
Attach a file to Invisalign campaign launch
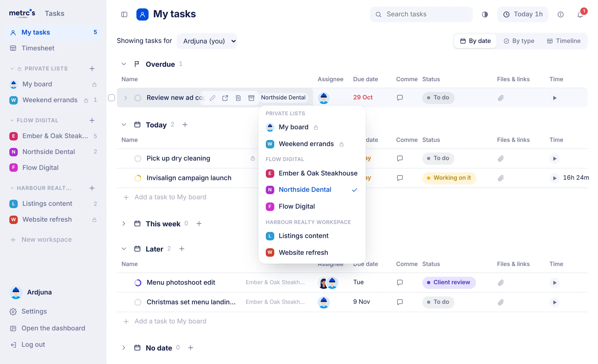click(501, 178)
